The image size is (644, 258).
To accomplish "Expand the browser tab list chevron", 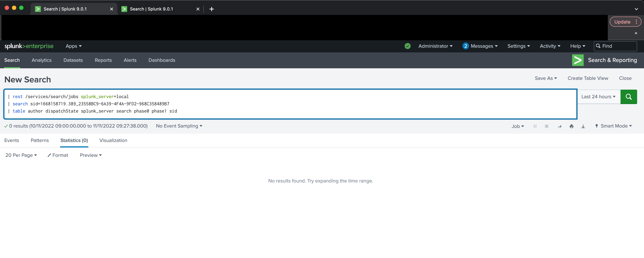I will (636, 9).
